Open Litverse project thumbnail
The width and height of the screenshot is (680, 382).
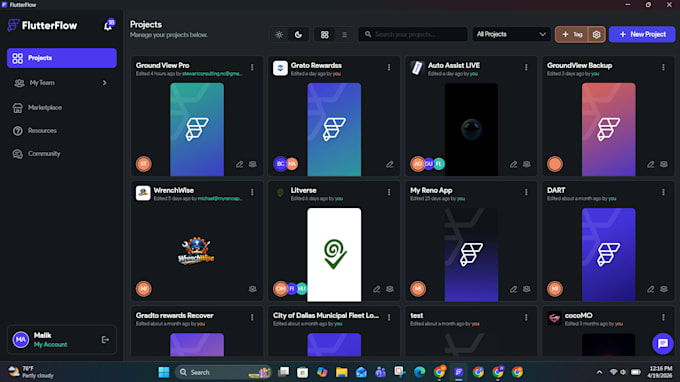pos(334,255)
